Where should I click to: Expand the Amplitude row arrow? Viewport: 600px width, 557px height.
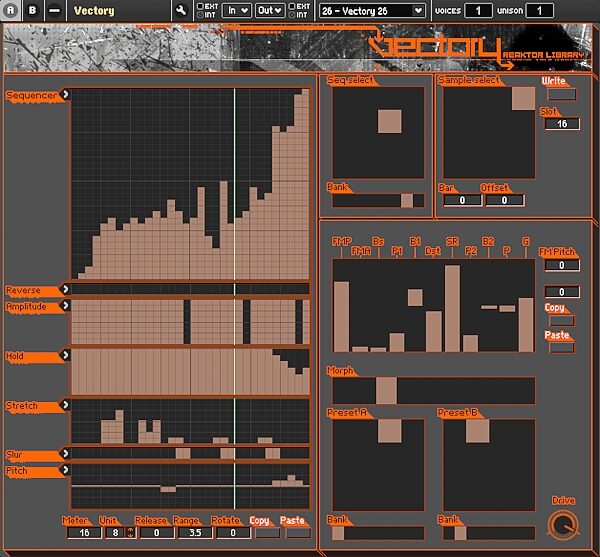(65, 305)
